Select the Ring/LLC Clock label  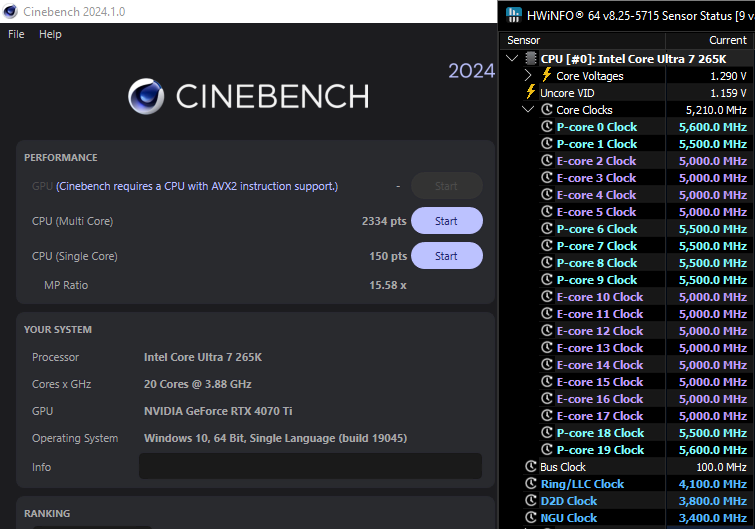pyautogui.click(x=582, y=484)
